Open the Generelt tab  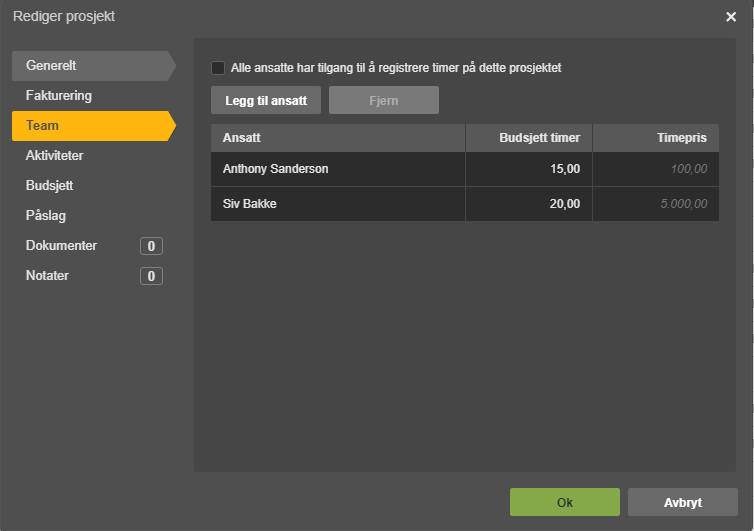click(x=94, y=65)
